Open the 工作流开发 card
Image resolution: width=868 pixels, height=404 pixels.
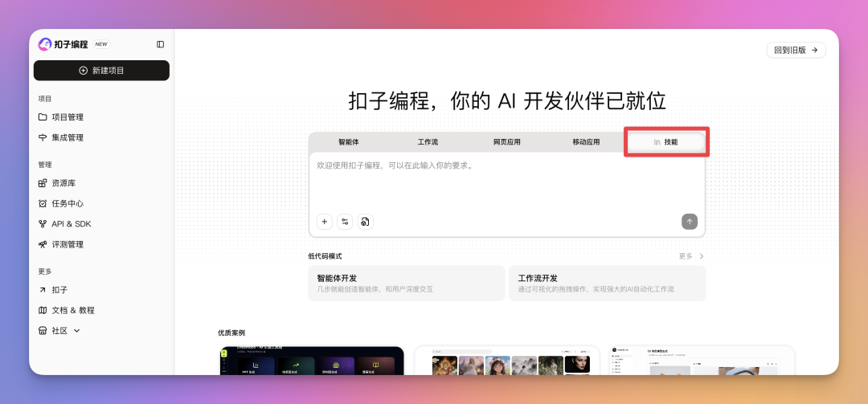[x=608, y=284]
